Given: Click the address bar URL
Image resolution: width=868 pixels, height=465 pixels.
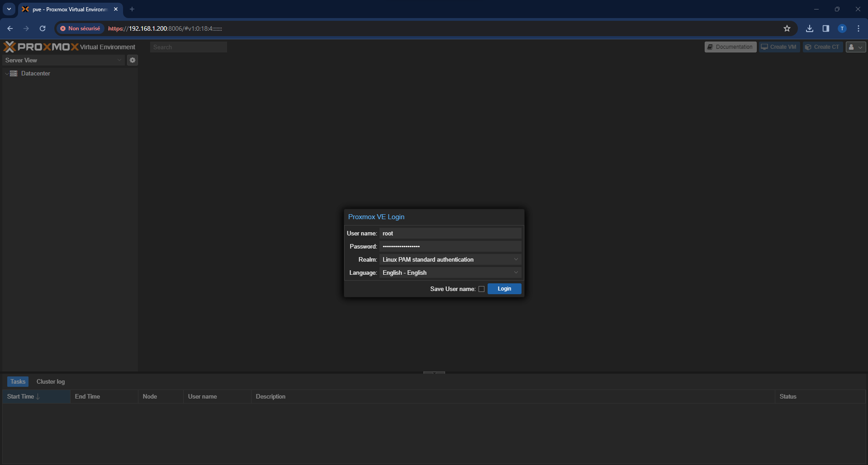Looking at the screenshot, I should point(165,28).
